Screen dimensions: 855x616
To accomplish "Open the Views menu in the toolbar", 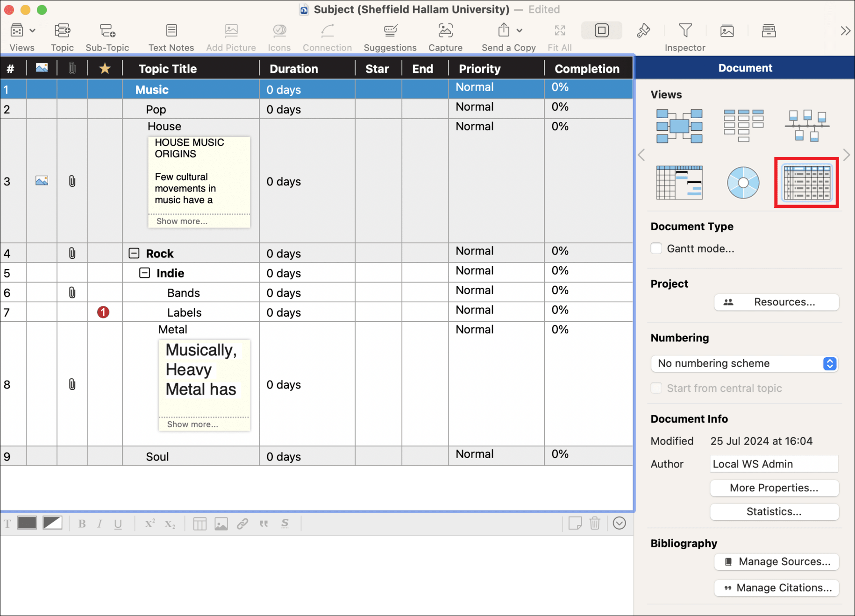I will (22, 31).
